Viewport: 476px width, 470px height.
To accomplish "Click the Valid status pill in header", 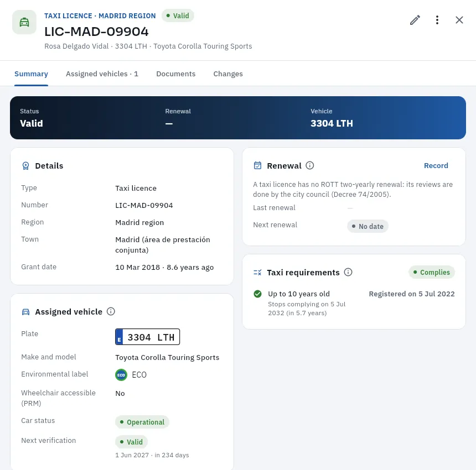I will [x=178, y=15].
